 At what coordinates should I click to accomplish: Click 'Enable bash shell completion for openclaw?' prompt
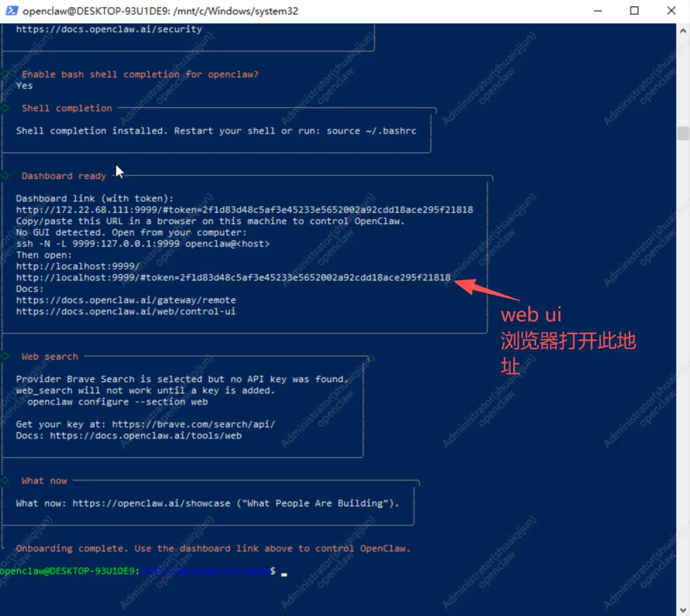point(141,74)
